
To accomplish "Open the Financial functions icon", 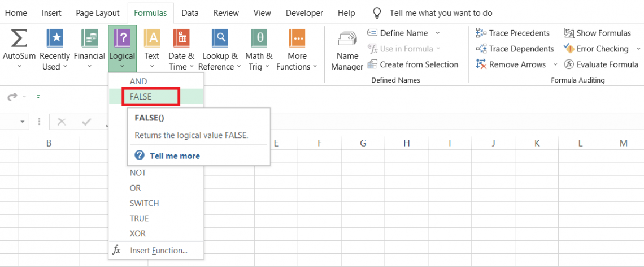I will [x=89, y=38].
